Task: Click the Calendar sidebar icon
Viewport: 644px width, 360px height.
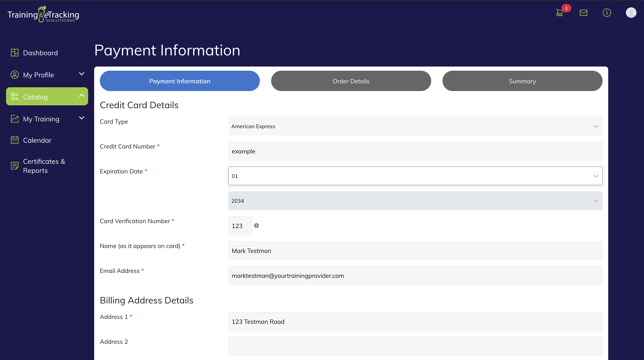Action: (14, 140)
